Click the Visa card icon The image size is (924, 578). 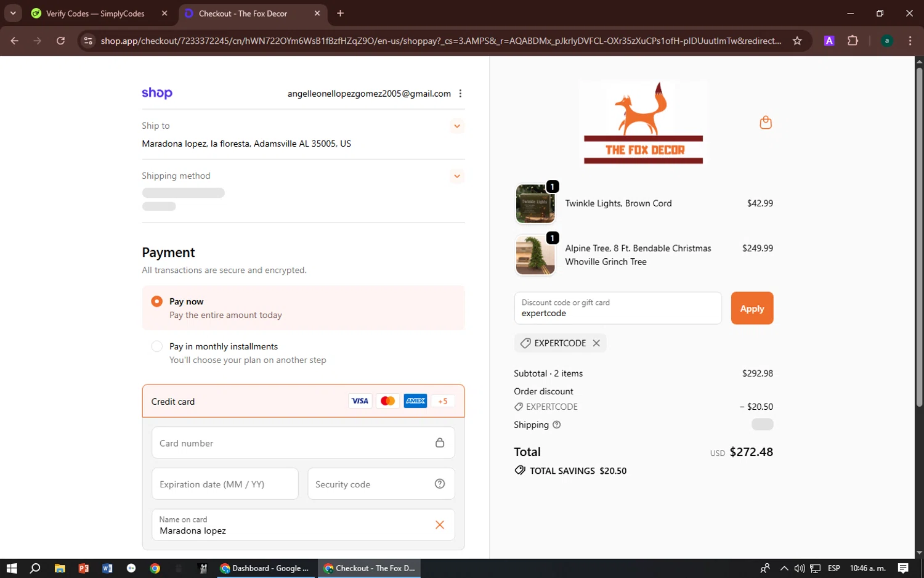pos(360,401)
